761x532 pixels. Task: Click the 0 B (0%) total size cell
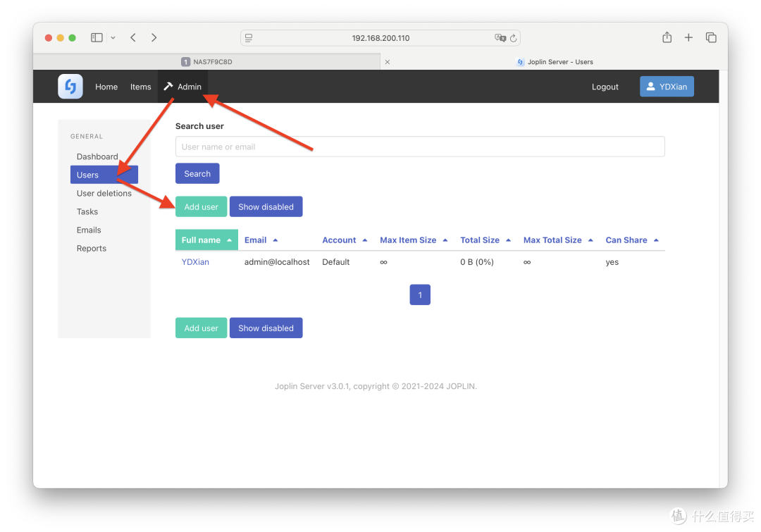tap(476, 261)
